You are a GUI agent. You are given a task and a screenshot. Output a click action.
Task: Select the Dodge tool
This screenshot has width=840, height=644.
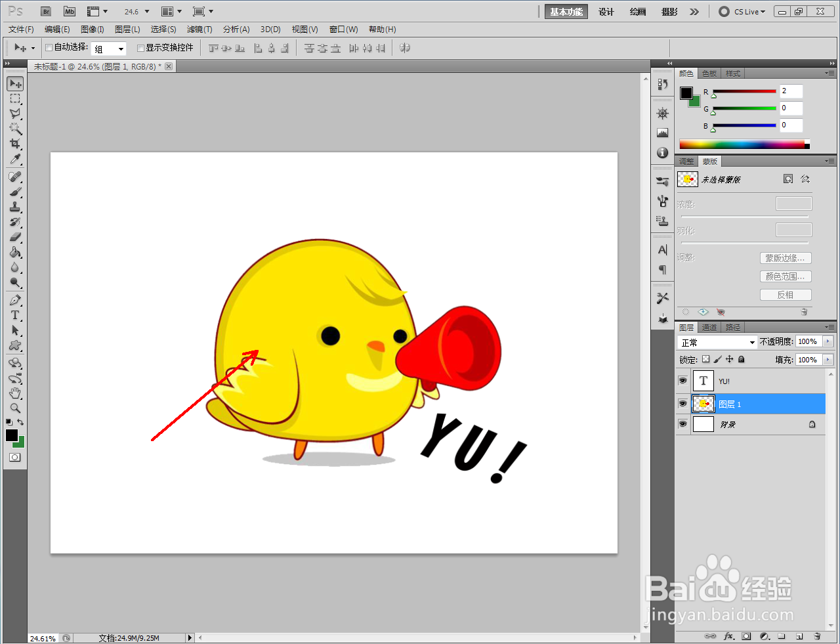(15, 282)
